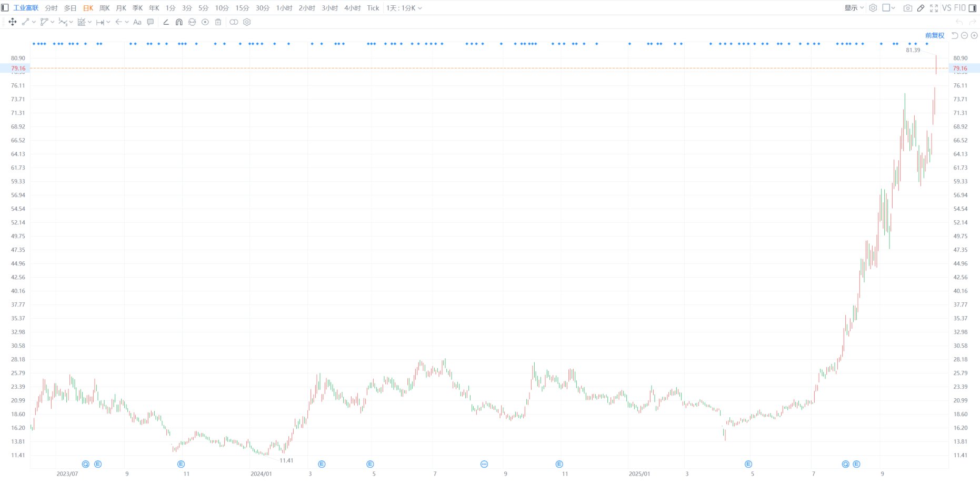
Task: Click the 前复权 adjustment link
Action: 935,35
